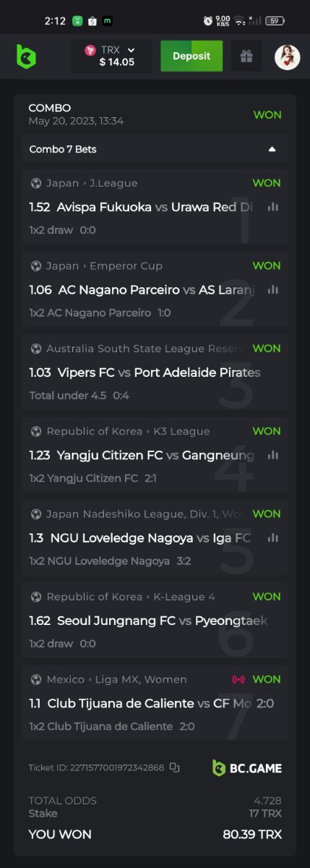The height and width of the screenshot is (868, 310).
Task: Open the gift rewards icon
Action: [x=246, y=56]
